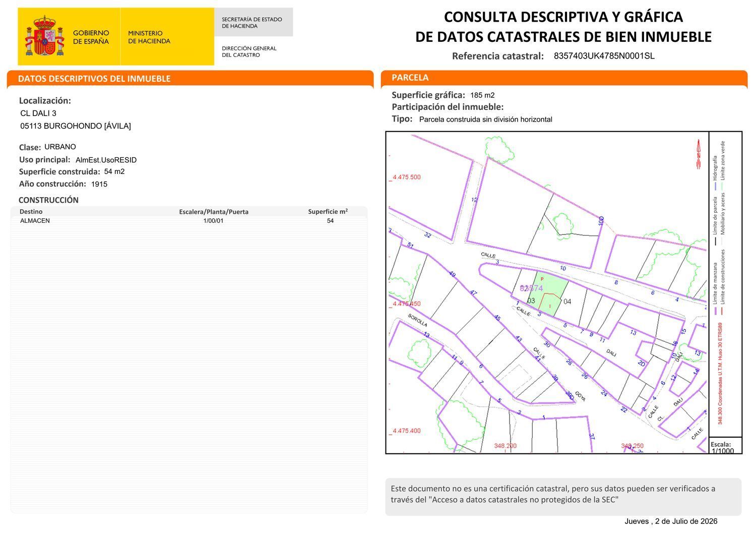Click parcel label '04' on the map
The height and width of the screenshot is (534, 756).
(568, 302)
